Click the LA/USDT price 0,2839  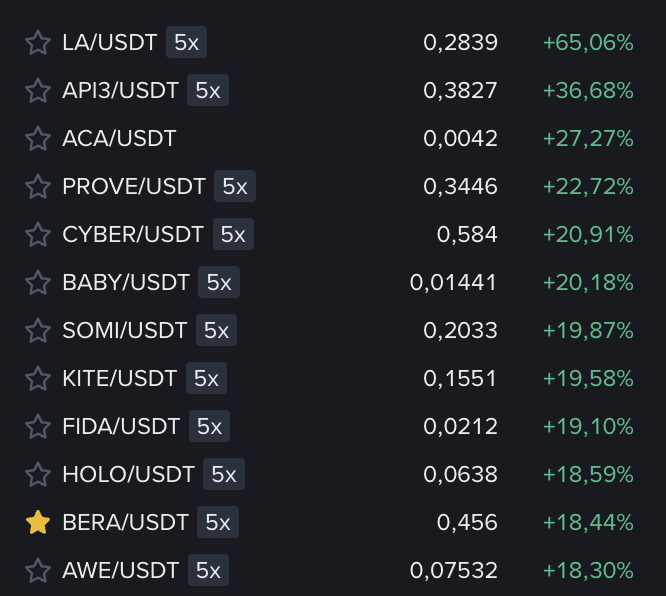460,43
